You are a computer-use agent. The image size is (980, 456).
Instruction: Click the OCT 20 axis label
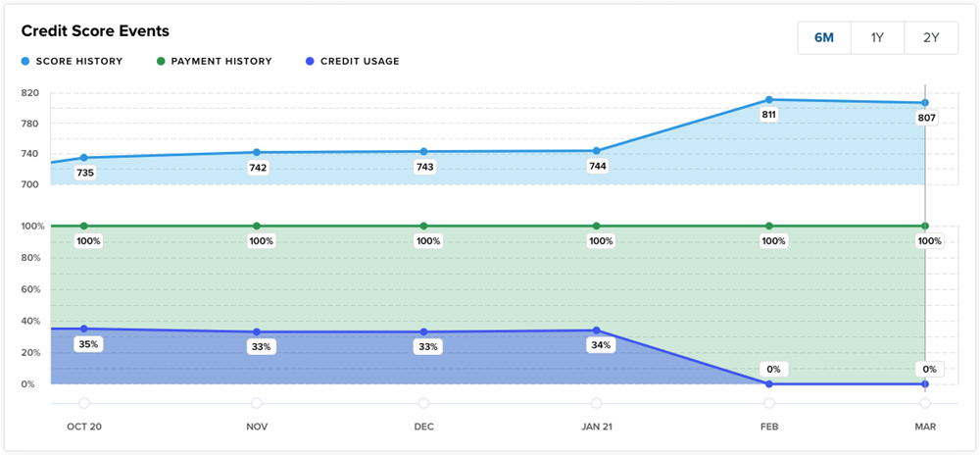click(x=84, y=427)
